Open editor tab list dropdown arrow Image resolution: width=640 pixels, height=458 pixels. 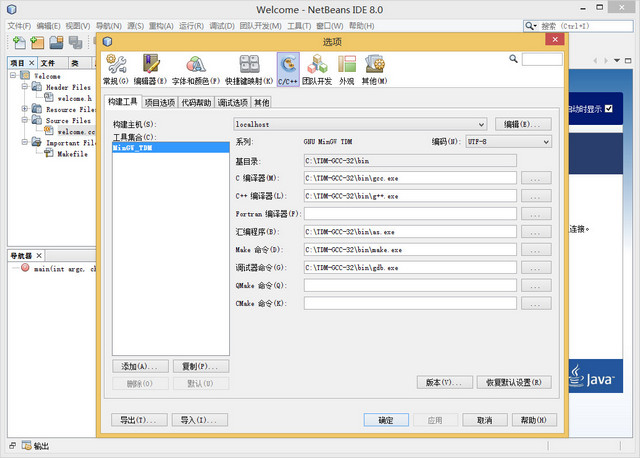[x=617, y=60]
